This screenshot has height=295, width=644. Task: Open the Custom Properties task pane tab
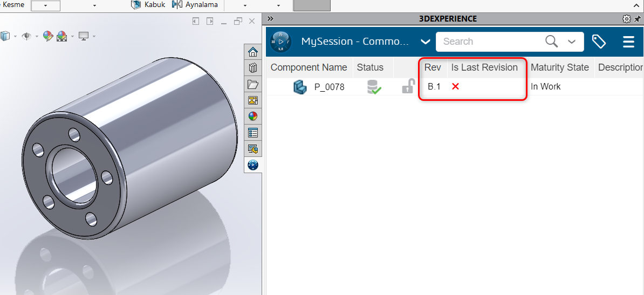[253, 132]
